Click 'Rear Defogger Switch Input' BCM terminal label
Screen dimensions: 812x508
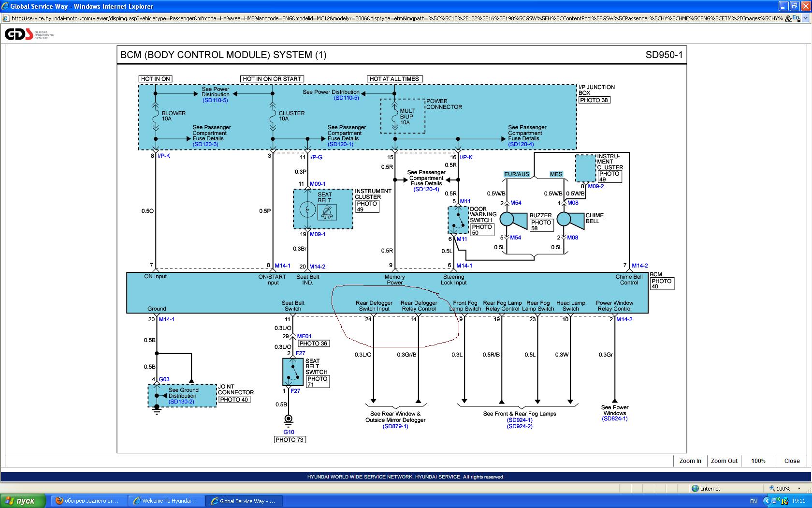point(374,306)
